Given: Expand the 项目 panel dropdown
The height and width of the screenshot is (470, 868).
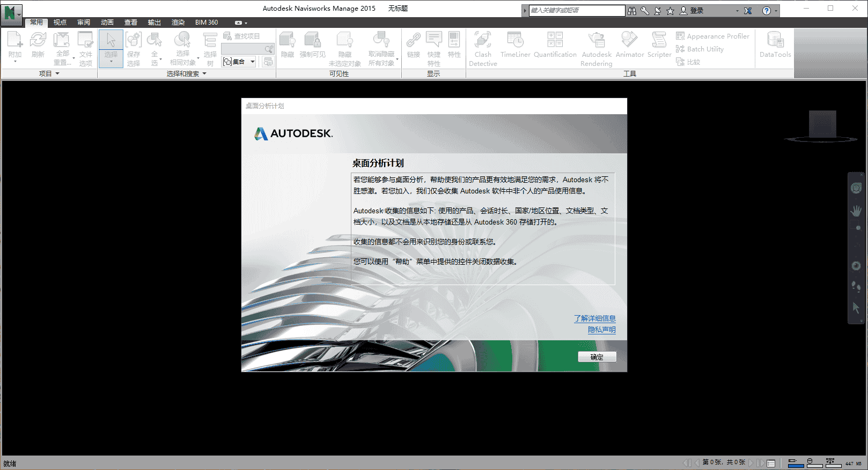Looking at the screenshot, I should click(x=57, y=73).
